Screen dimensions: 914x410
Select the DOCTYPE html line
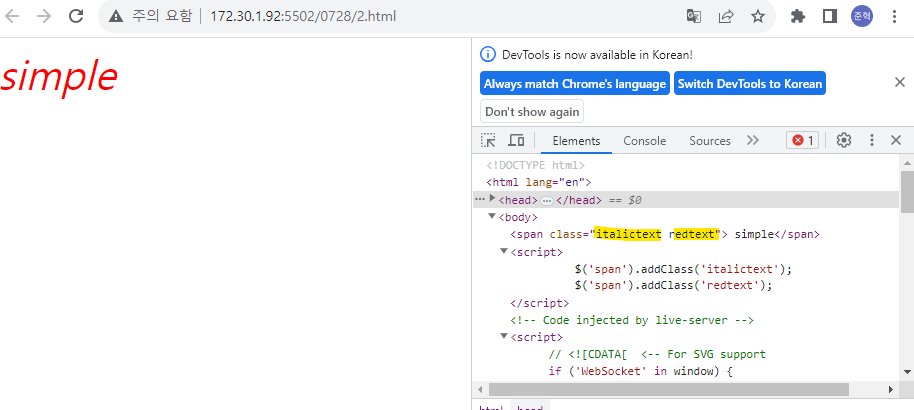coord(535,166)
